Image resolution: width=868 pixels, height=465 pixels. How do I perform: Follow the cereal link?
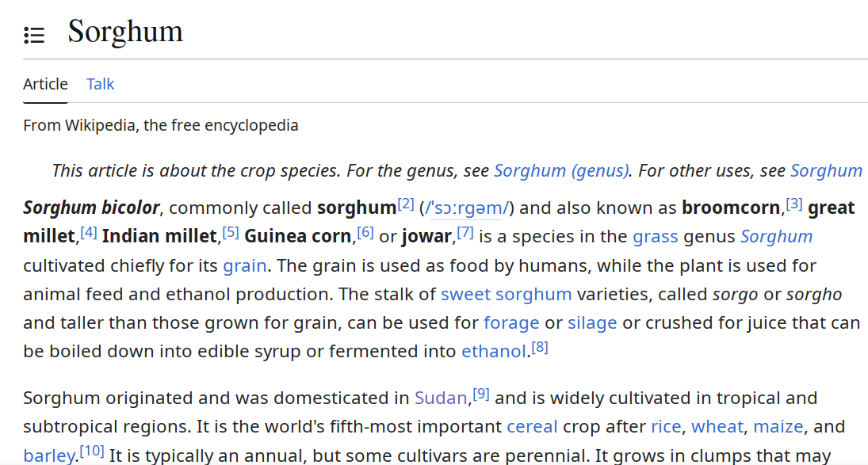tap(532, 426)
